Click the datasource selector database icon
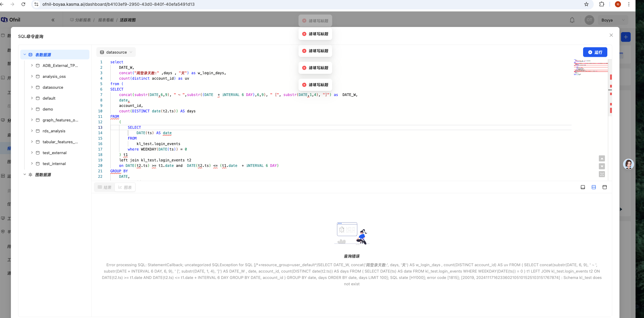 [102, 52]
